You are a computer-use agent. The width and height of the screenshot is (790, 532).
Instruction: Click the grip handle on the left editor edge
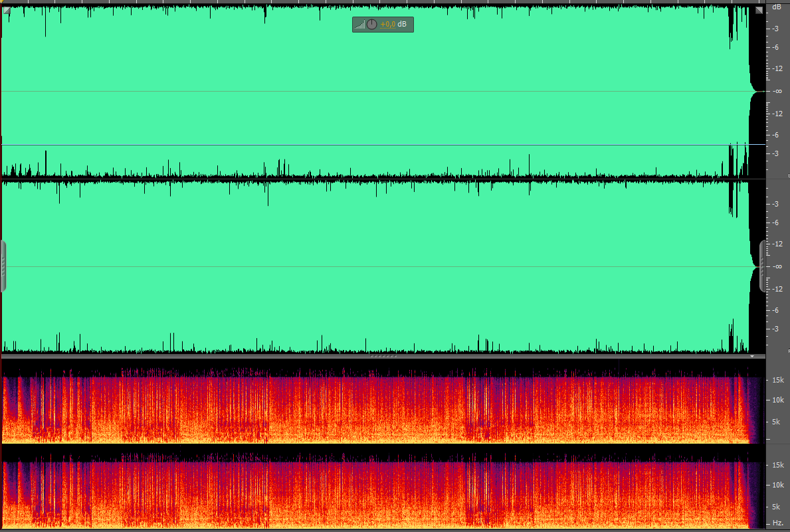point(3,266)
